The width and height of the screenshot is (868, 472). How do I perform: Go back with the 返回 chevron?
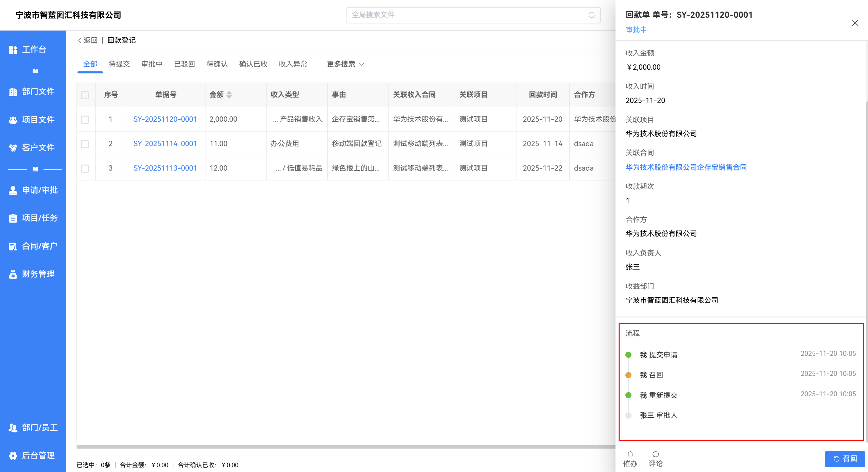[80, 41]
